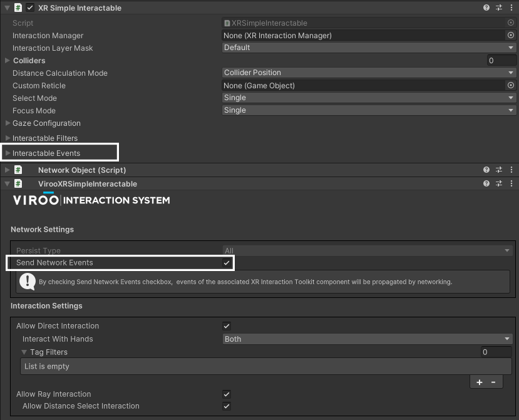Viewport: 519px width, 420px height.
Task: Open presets for XR Simple Interactable
Action: tap(499, 8)
